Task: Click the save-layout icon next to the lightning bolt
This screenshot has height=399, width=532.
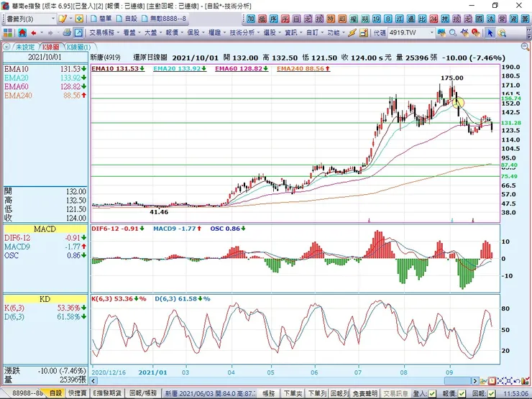Action: click(363, 33)
